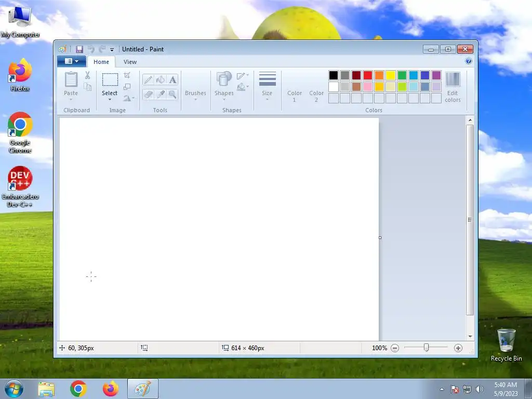Select the My Computer desktop icon
532x399 pixels.
[x=20, y=22]
